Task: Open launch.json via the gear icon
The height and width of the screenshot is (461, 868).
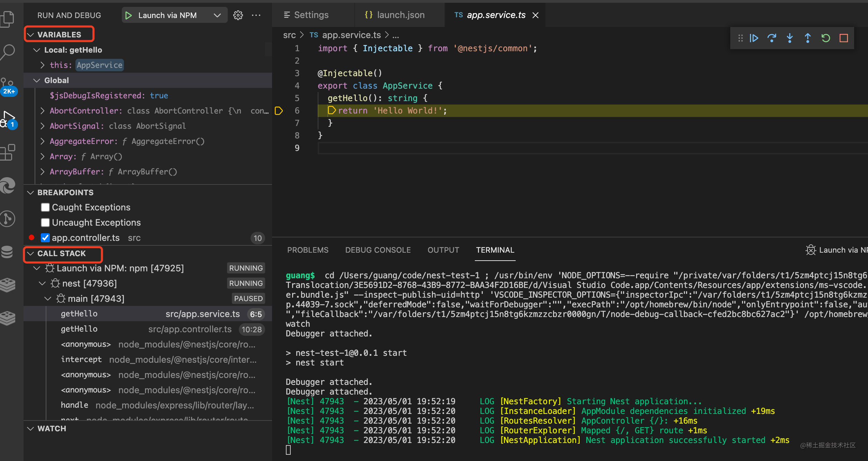Action: tap(238, 15)
